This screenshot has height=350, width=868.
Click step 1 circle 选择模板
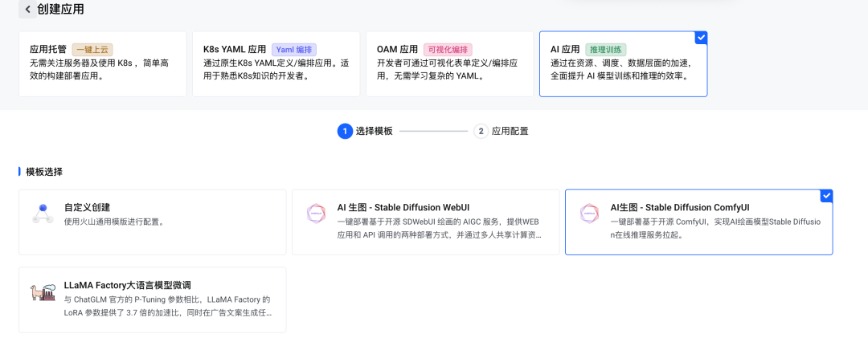coord(345,131)
